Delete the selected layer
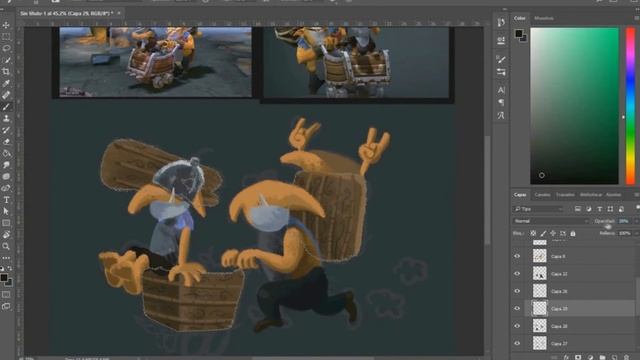The image size is (640, 360). coord(626,357)
